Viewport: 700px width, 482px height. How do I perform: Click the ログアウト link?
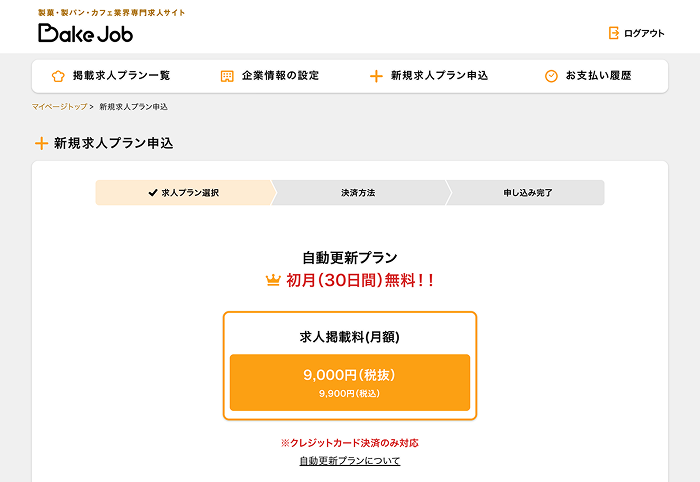644,33
